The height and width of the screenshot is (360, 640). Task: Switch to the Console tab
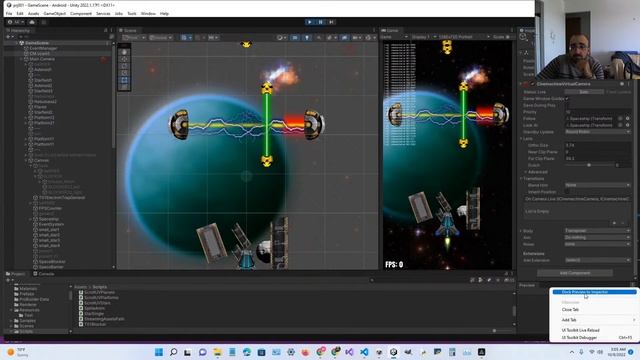44,274
